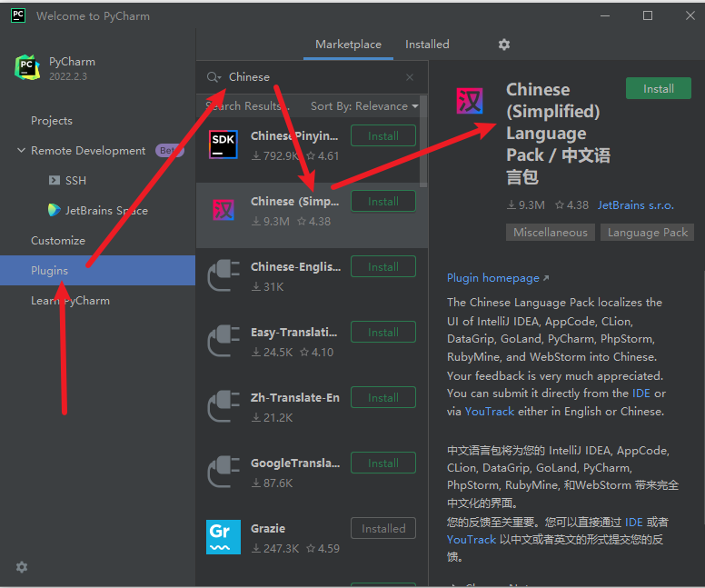Clear the Chinese search text
This screenshot has height=588, width=705.
pos(410,77)
